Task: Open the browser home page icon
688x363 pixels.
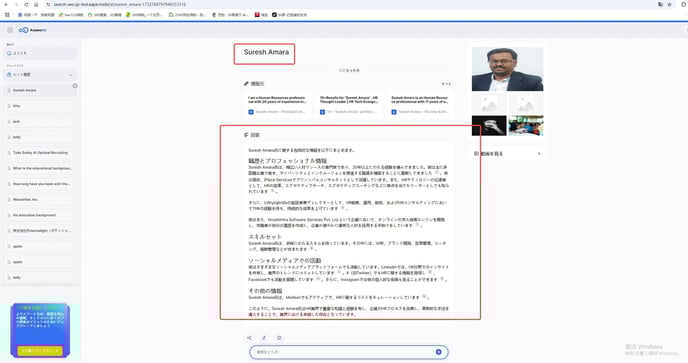Action: coord(36,4)
